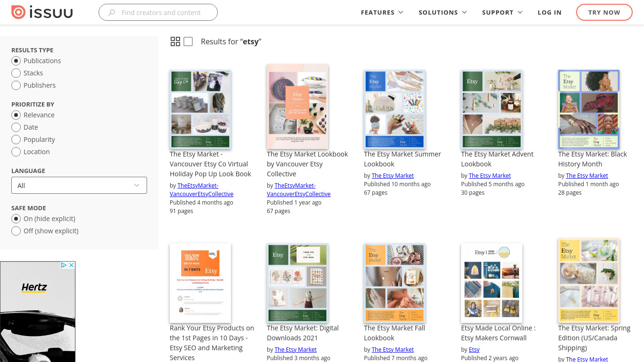Open Etsy Market Fall Lookbook thumbnail
644x362 pixels.
(x=395, y=283)
